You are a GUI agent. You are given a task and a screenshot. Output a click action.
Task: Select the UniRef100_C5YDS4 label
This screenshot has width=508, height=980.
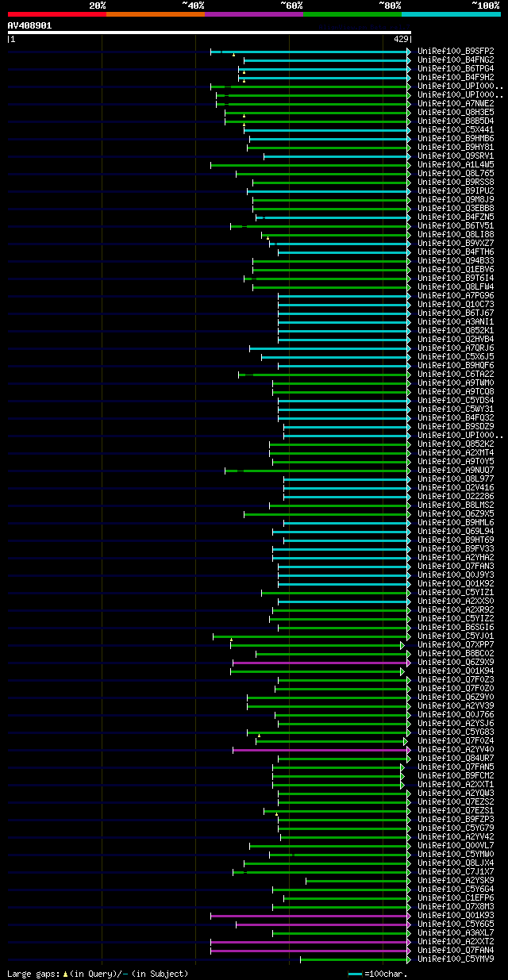pos(456,400)
